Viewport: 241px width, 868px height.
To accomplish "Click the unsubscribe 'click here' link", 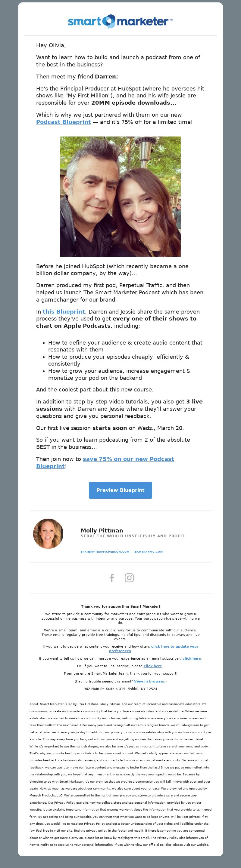I will 152,666.
